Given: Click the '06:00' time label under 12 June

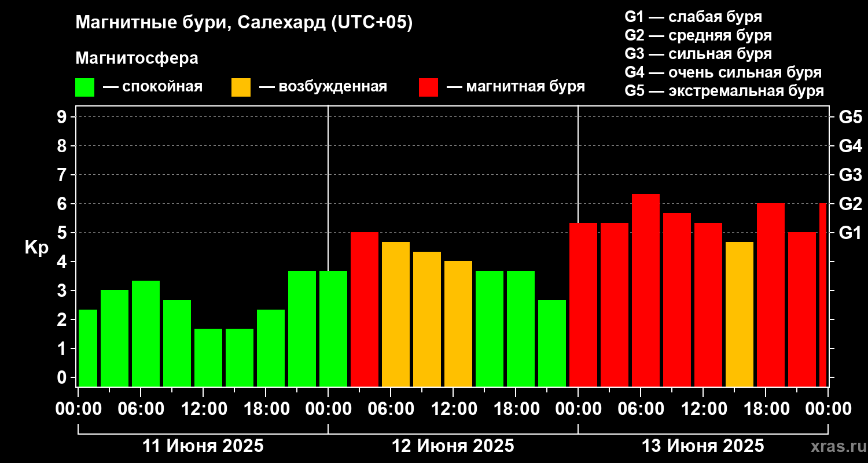Looking at the screenshot, I should [x=391, y=409].
